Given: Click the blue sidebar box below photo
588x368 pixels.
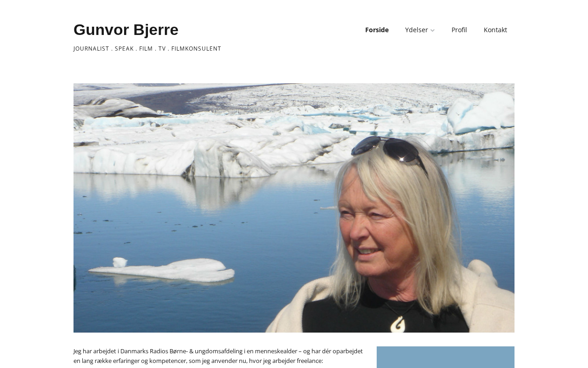Looking at the screenshot, I should pyautogui.click(x=446, y=357).
